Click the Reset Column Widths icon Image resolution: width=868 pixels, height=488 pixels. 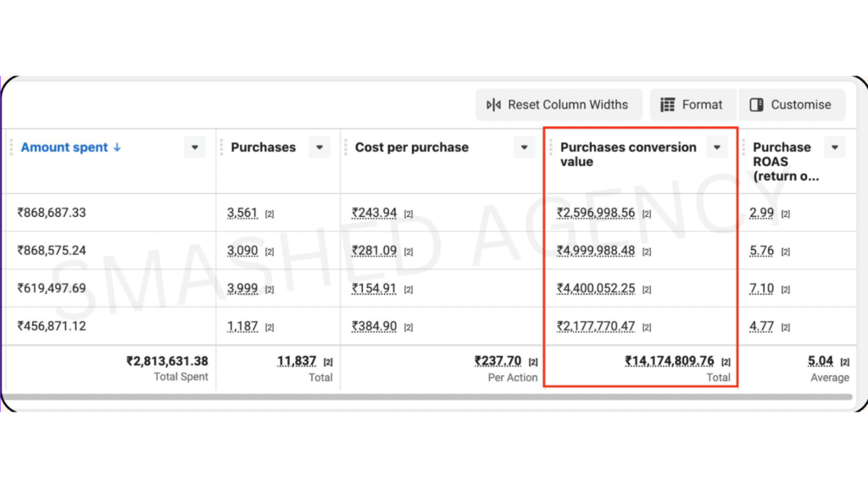click(x=493, y=105)
